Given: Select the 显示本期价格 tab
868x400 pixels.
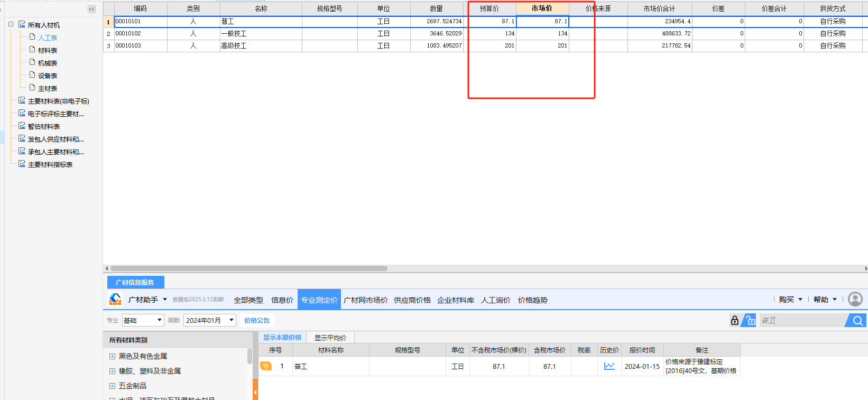Looking at the screenshot, I should (x=282, y=338).
